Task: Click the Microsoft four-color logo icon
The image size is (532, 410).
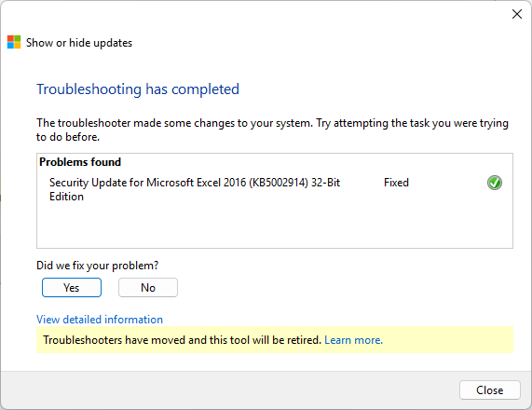Action: pyautogui.click(x=14, y=42)
